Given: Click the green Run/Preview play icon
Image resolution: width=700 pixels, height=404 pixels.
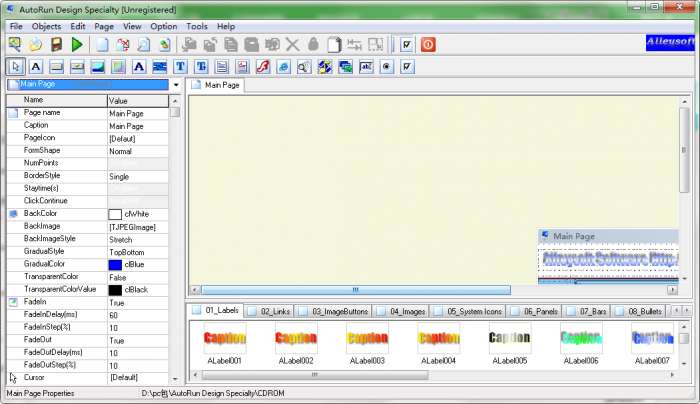Looking at the screenshot, I should click(77, 45).
